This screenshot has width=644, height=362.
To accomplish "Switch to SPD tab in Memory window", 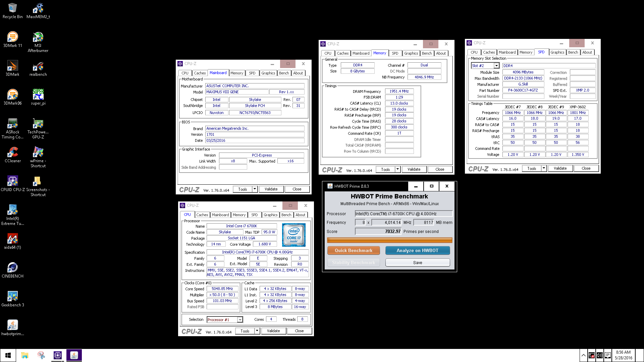I will [395, 53].
